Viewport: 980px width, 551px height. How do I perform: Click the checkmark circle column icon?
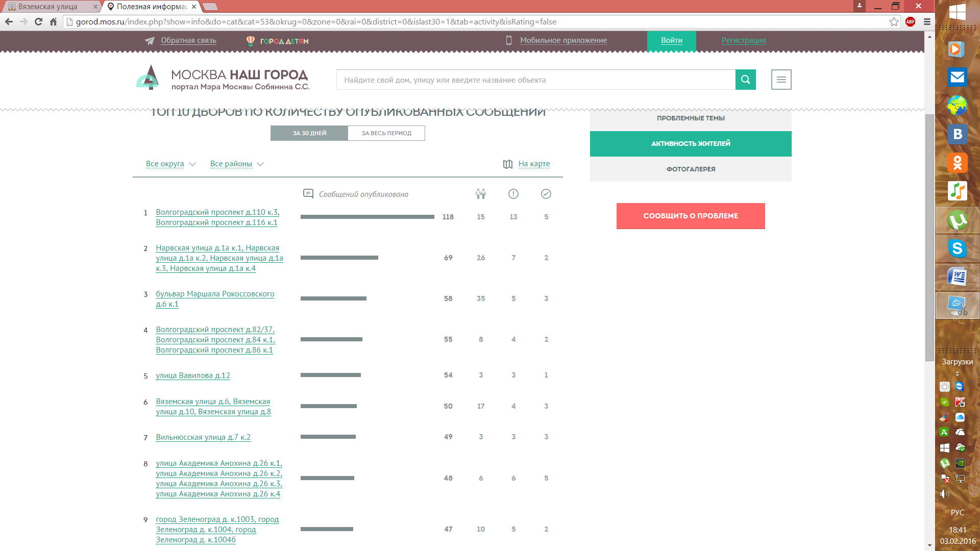546,194
